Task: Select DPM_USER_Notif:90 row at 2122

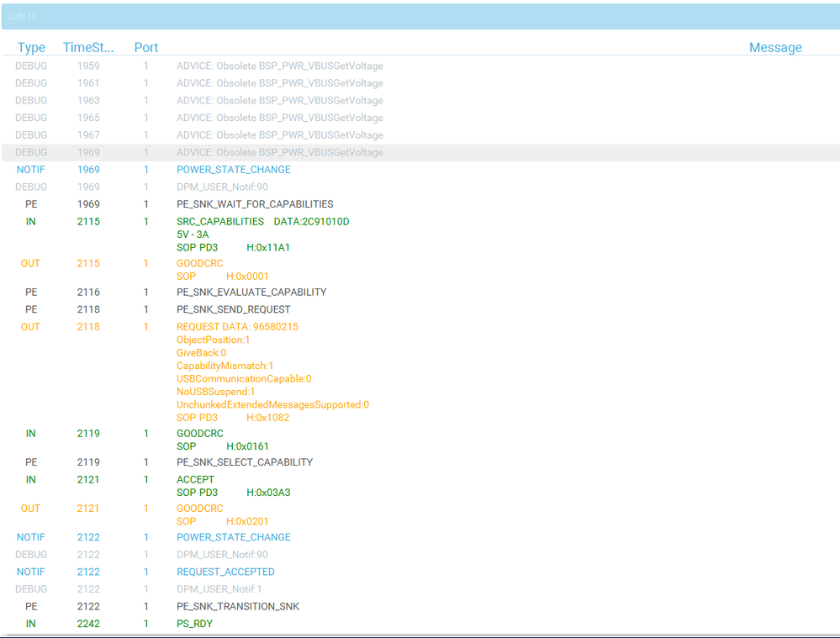Action: pos(222,555)
